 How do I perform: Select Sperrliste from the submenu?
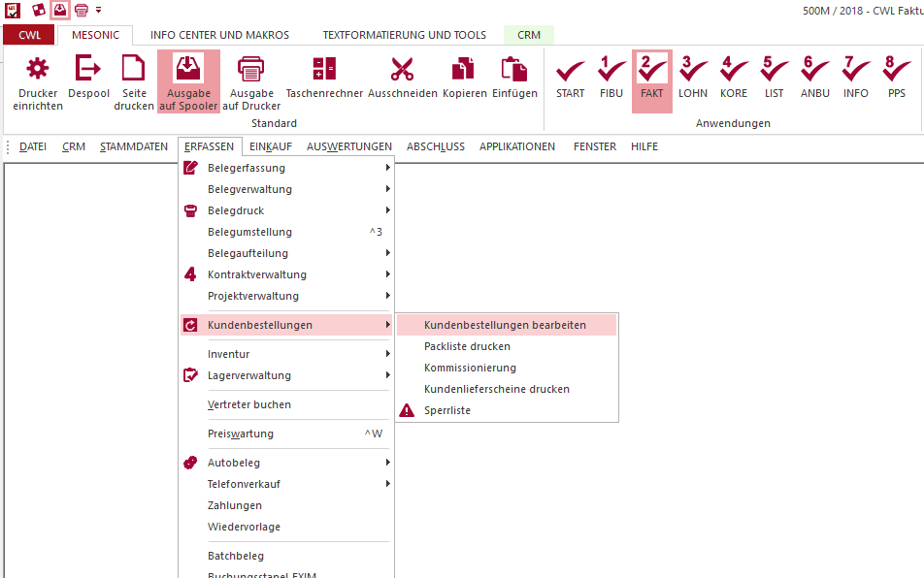click(446, 410)
